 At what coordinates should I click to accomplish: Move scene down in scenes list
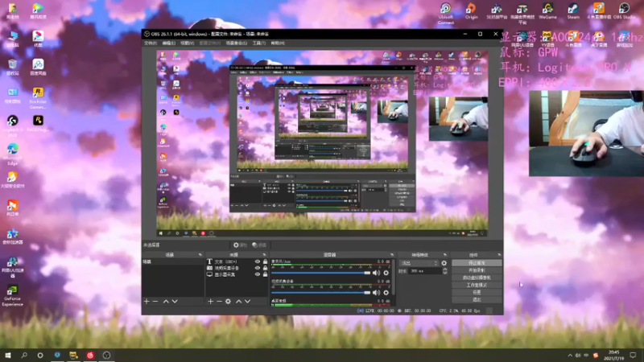click(175, 301)
